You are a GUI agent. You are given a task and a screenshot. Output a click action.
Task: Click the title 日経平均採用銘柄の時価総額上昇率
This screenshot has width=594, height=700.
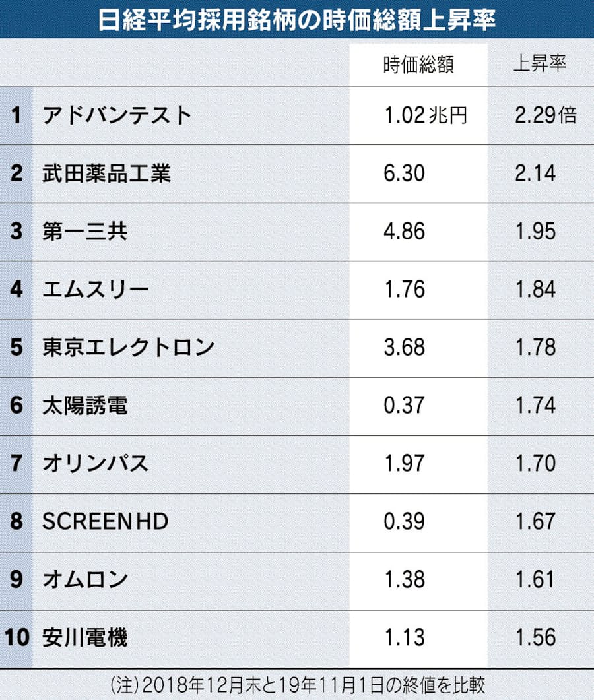tap(296, 20)
